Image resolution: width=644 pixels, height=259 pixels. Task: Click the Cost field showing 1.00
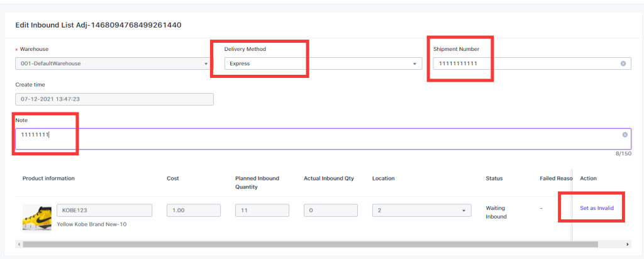[194, 211]
